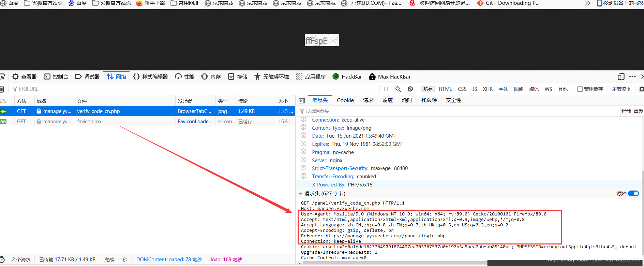Open the Max HacKBar extension panel

(390, 76)
